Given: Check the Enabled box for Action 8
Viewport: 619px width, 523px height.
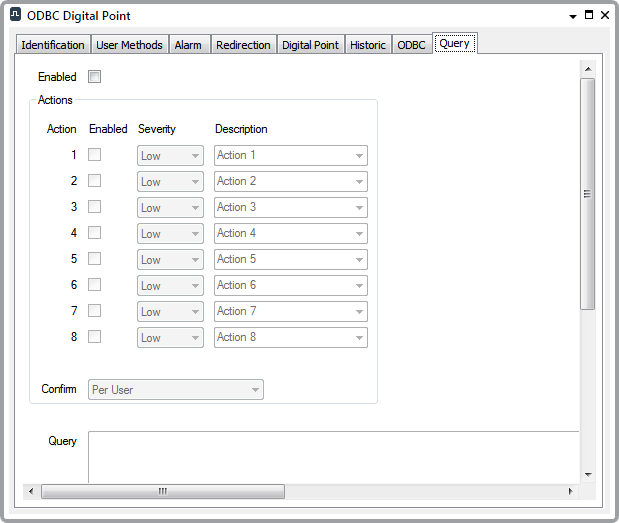Looking at the screenshot, I should (95, 337).
